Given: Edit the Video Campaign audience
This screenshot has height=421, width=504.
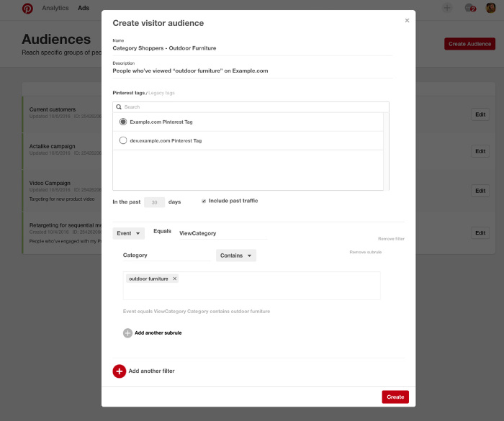Looking at the screenshot, I should click(480, 191).
